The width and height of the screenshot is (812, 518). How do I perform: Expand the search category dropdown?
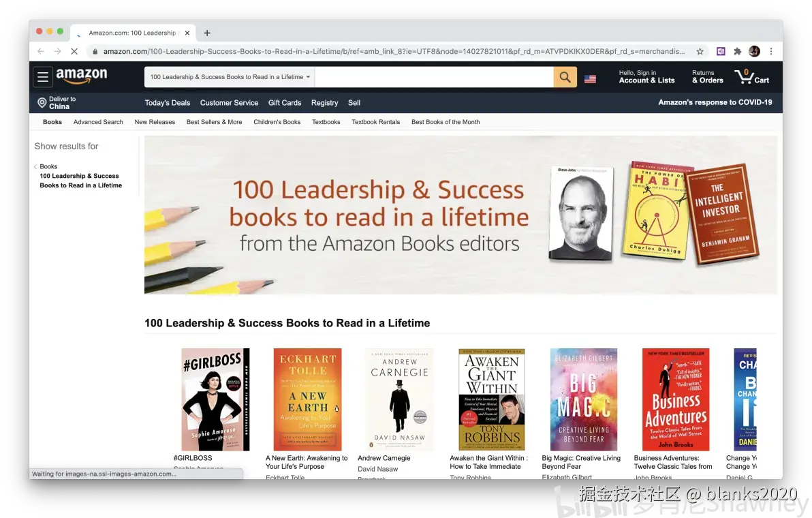[230, 77]
